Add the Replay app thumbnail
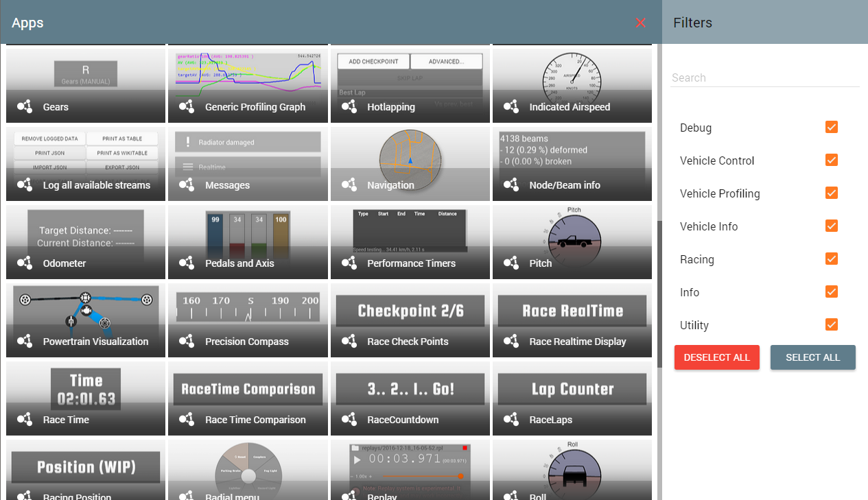The height and width of the screenshot is (500, 868). point(410,470)
